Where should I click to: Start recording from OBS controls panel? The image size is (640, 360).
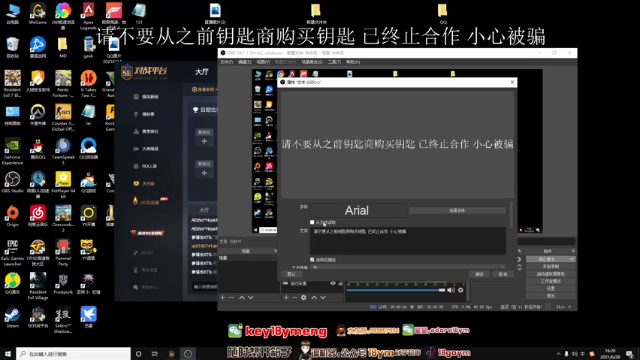pos(551,267)
